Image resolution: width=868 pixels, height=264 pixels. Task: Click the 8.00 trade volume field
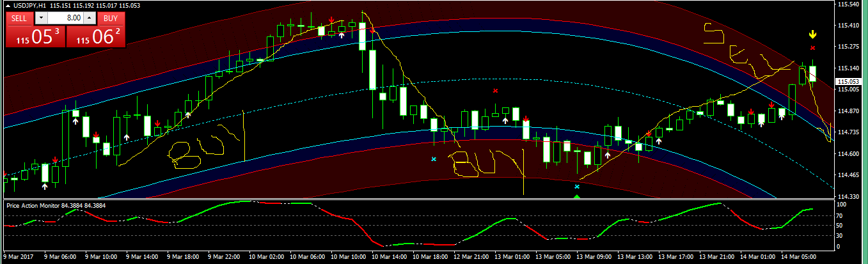pos(65,18)
